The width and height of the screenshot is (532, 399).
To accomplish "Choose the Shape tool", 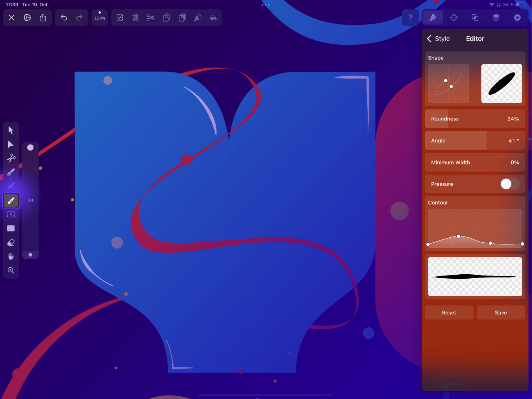I will [11, 228].
